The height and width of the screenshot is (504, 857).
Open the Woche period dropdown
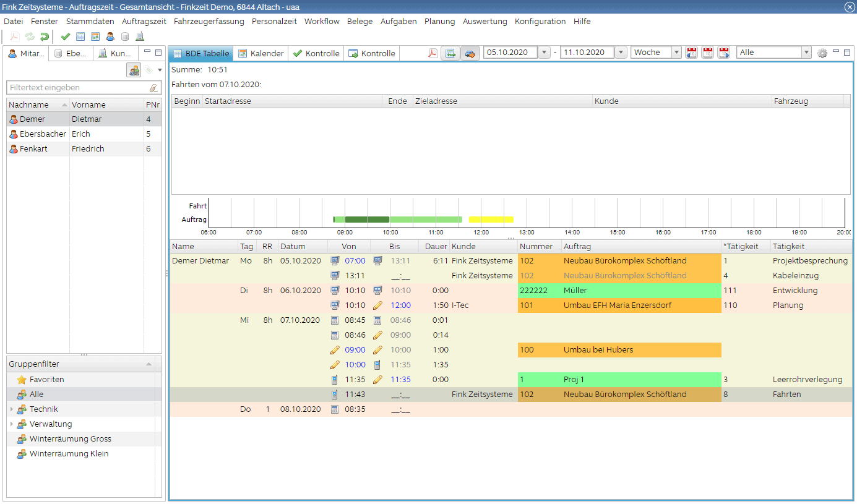(676, 53)
